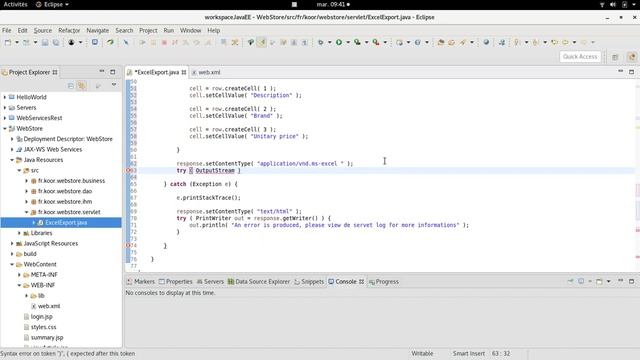Select login.jsp in the project tree
The image size is (640, 360).
(x=42, y=317)
